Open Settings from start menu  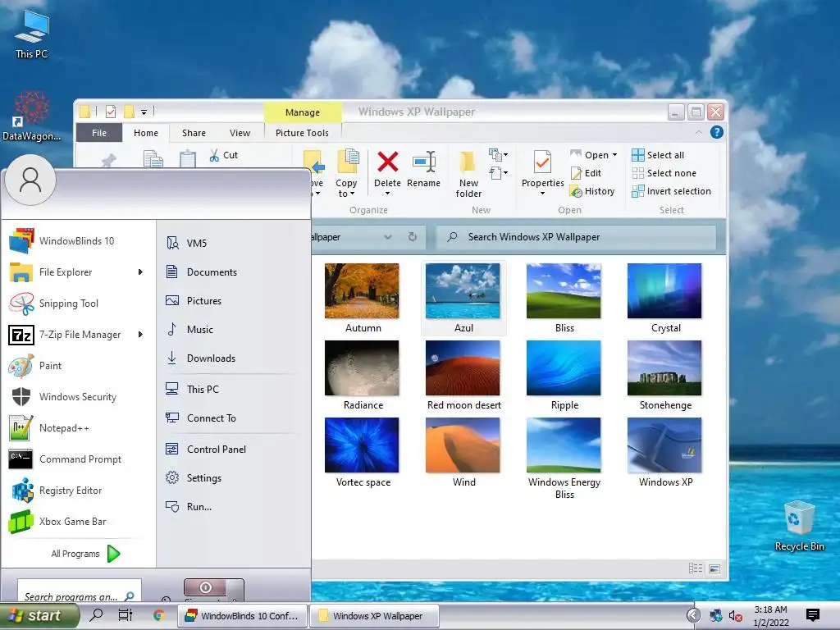tap(194, 478)
